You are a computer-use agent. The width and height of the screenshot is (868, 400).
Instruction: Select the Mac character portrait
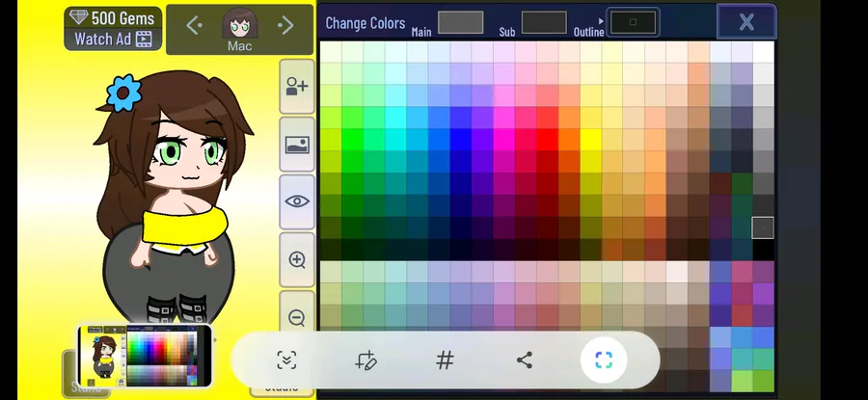240,23
